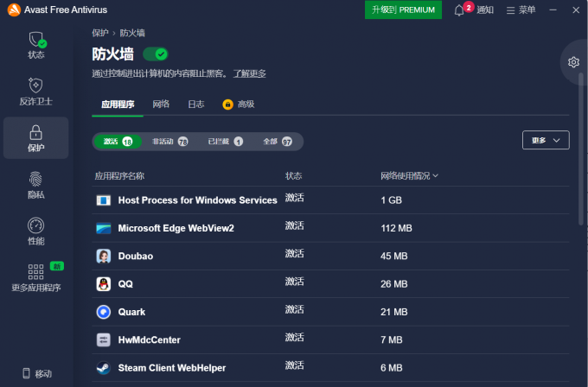Select the Doubao app name
Viewport: 588px width, 387px height.
coord(136,257)
